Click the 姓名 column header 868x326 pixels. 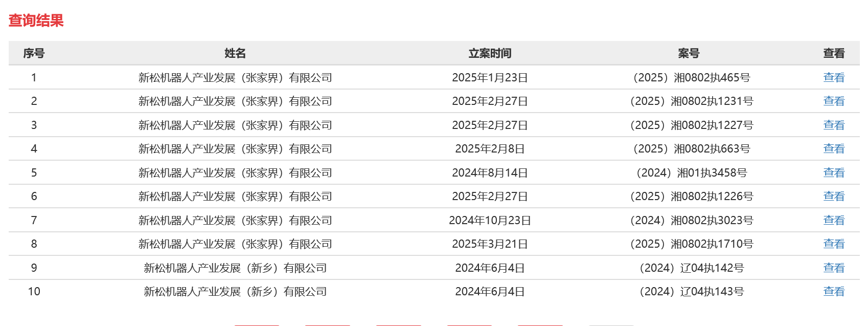click(x=235, y=53)
